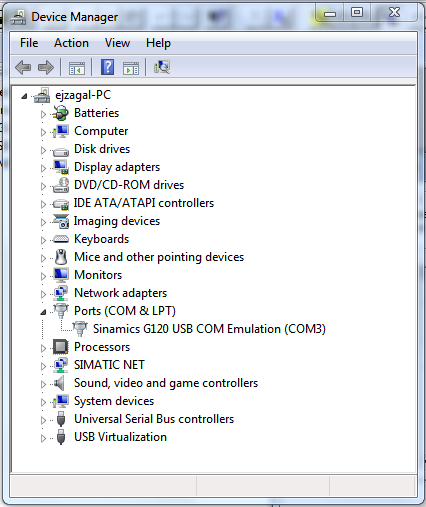
Task: Expand the Universal Serial Bus controllers arrow
Action: pos(43,420)
